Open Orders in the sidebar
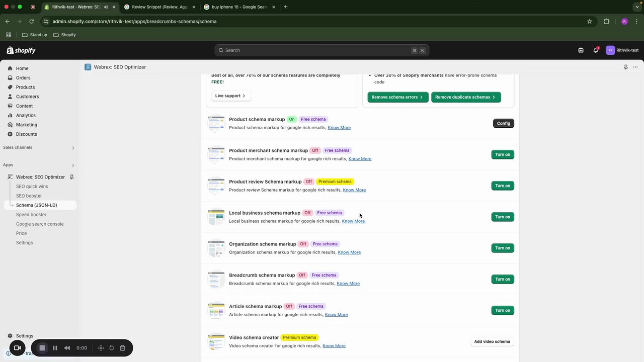The height and width of the screenshot is (362, 644). pyautogui.click(x=23, y=78)
